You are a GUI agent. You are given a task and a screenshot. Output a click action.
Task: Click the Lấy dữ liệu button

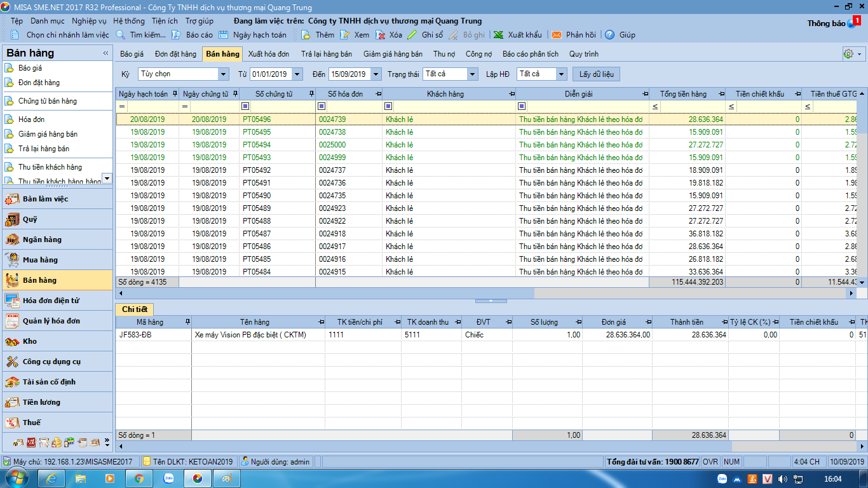point(596,74)
